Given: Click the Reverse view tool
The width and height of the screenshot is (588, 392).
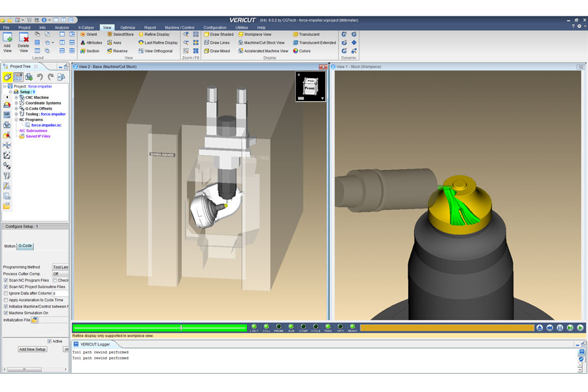Looking at the screenshot, I should click(x=117, y=51).
